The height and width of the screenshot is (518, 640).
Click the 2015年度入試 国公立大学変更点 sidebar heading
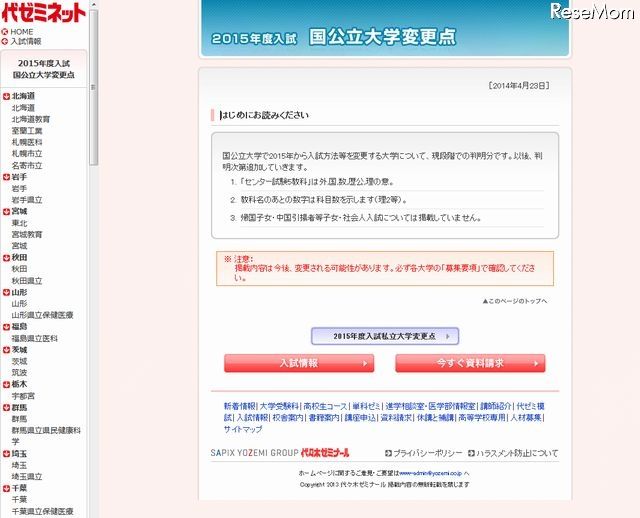coord(44,69)
